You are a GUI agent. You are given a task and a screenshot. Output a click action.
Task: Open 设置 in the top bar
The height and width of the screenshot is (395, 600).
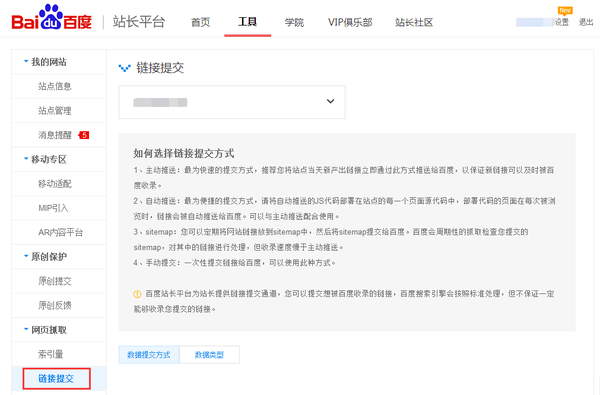562,22
